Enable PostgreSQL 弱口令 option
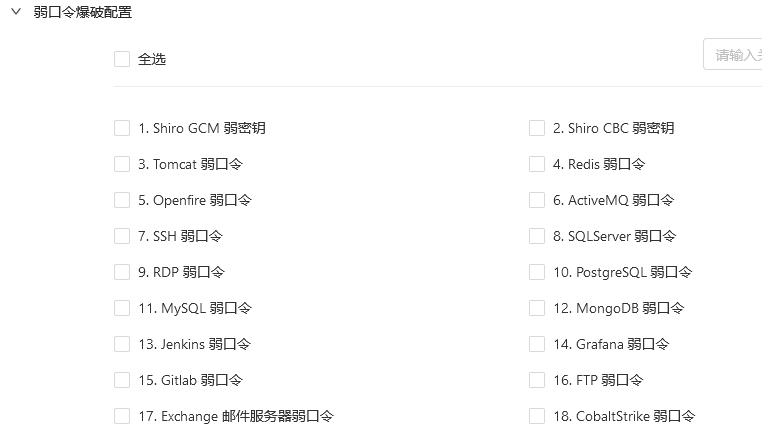This screenshot has height=446, width=762. click(537, 272)
